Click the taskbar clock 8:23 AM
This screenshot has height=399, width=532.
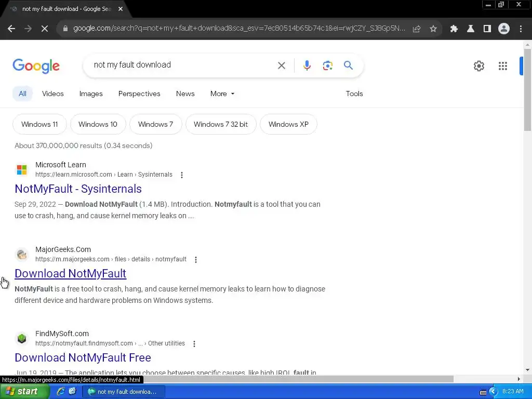pyautogui.click(x=513, y=392)
